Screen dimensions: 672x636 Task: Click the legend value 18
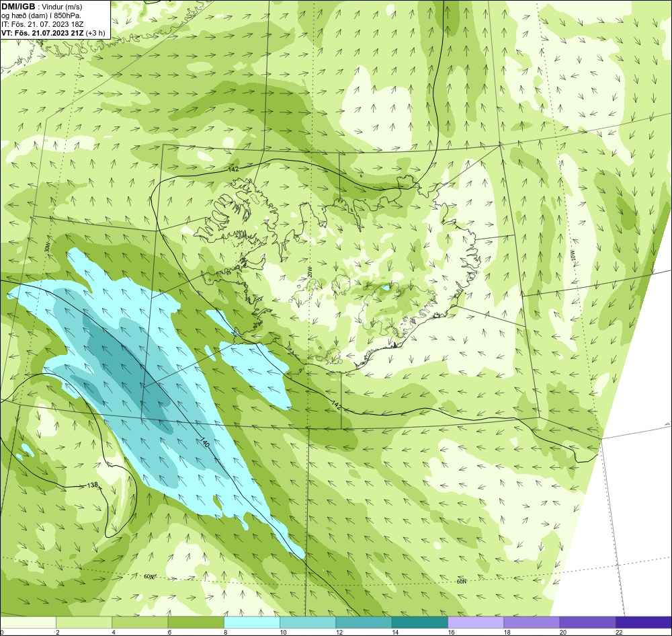coord(507,632)
